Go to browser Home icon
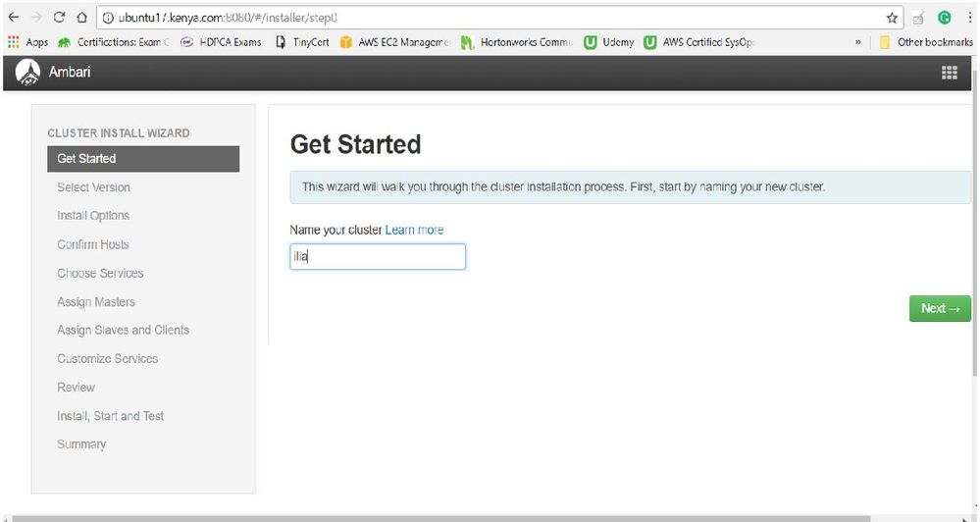The image size is (980, 522). (x=81, y=18)
